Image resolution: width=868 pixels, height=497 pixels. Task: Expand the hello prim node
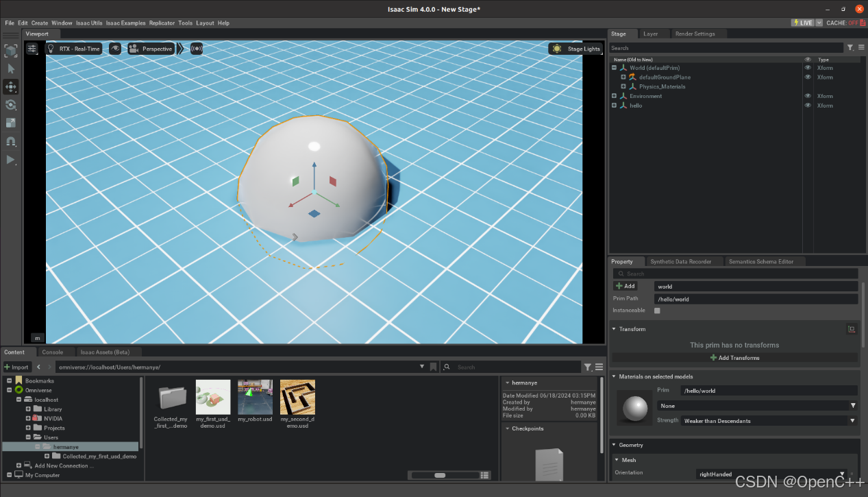[614, 106]
